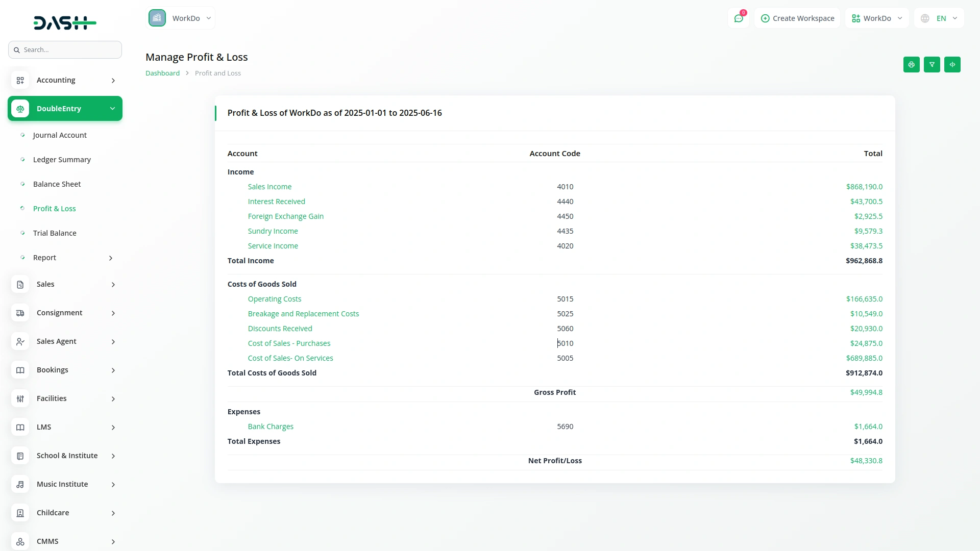The height and width of the screenshot is (551, 980).
Task: Click the print report icon button
Action: (911, 65)
